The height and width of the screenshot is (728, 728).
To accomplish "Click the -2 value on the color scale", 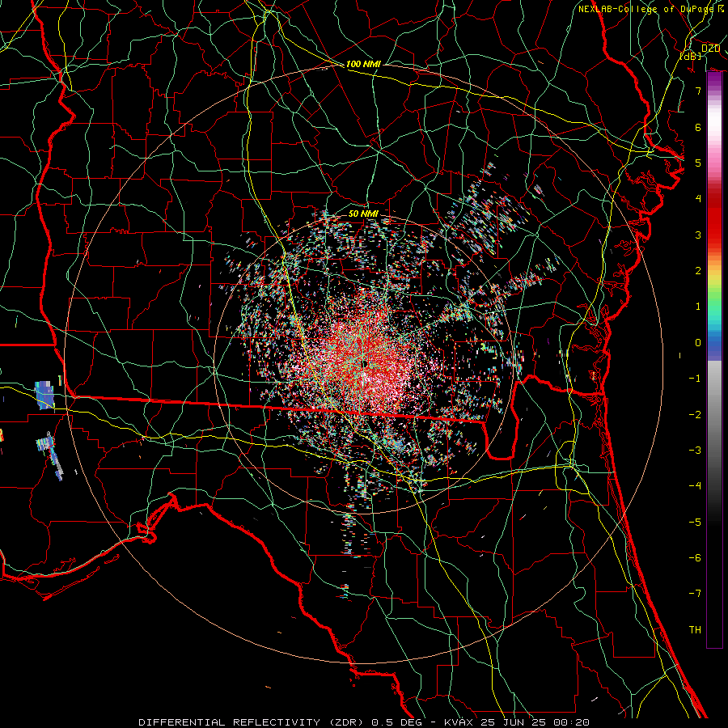I will [x=695, y=414].
